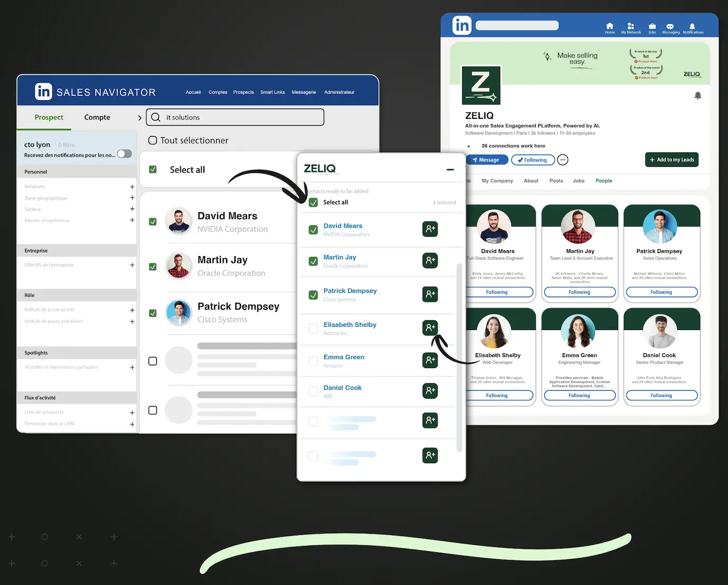Check the Tout sélectionner checkbox
The width and height of the screenshot is (728, 585).
(153, 140)
